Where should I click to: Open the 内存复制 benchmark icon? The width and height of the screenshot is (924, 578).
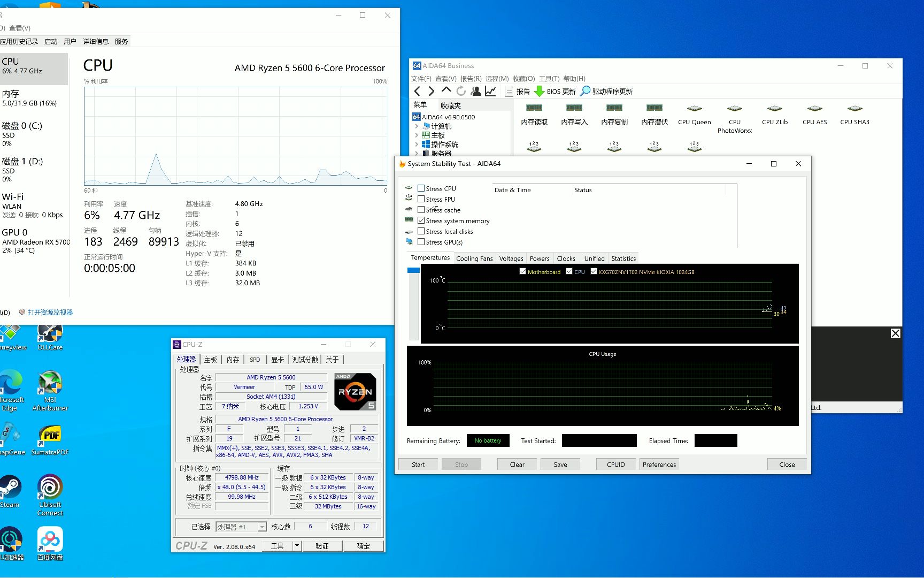(614, 115)
